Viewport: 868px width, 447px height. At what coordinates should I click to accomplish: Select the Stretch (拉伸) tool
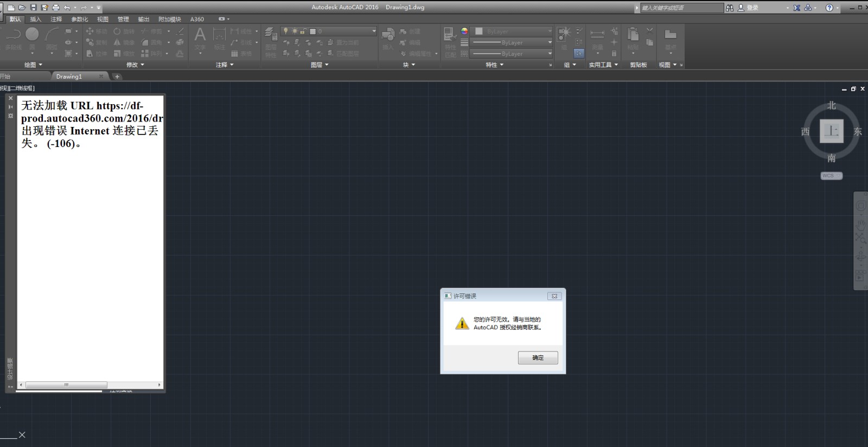point(97,54)
